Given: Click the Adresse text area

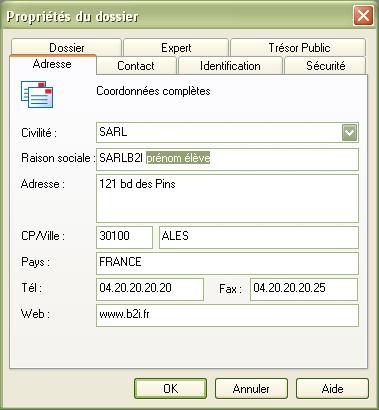Looking at the screenshot, I should (227, 198).
